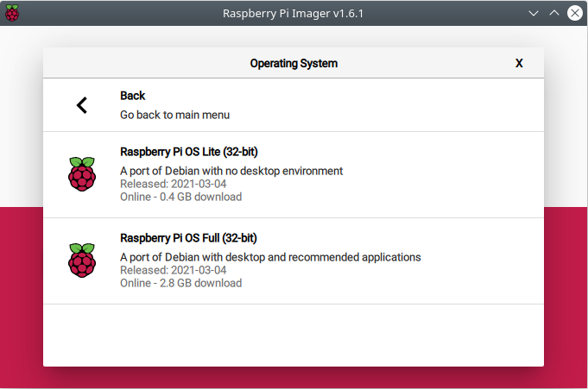Close the Raspberry Pi Imager window
The height and width of the screenshot is (389, 588).
tap(574, 13)
